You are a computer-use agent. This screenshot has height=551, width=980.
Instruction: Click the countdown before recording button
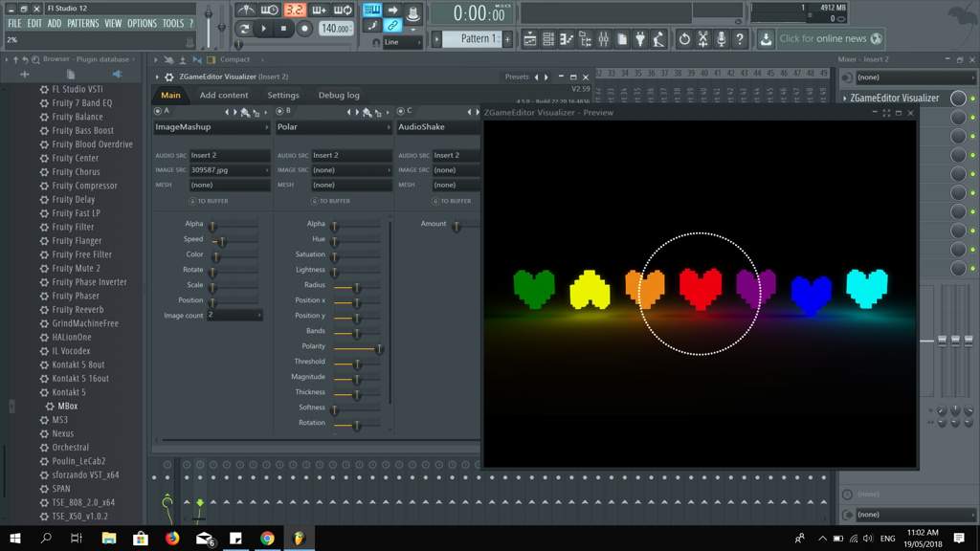(295, 10)
